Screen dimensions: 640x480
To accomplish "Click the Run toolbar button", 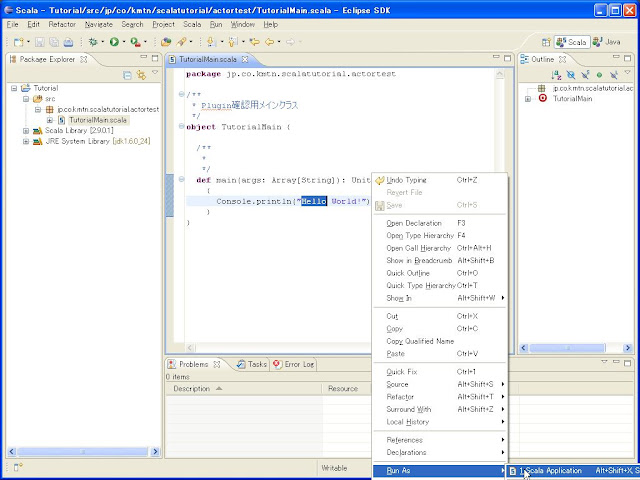I will click(114, 42).
